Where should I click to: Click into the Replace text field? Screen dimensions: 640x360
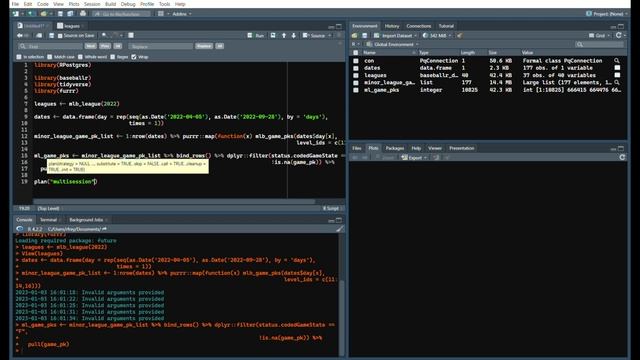160,46
